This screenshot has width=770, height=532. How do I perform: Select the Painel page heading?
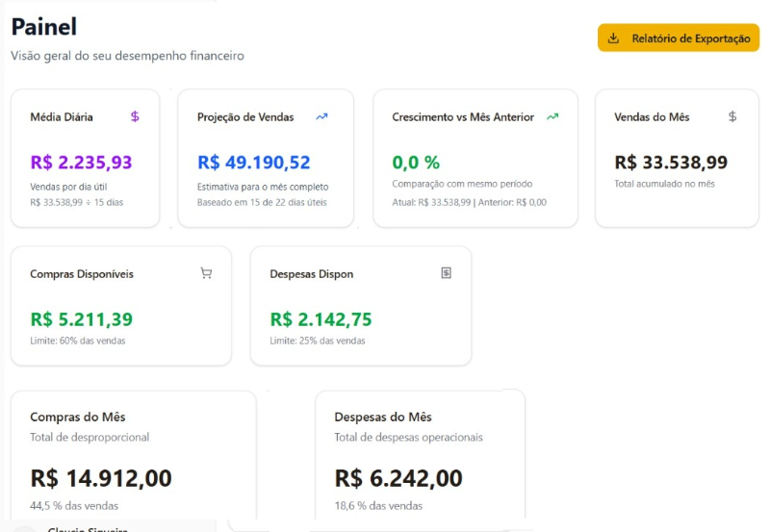tap(43, 27)
